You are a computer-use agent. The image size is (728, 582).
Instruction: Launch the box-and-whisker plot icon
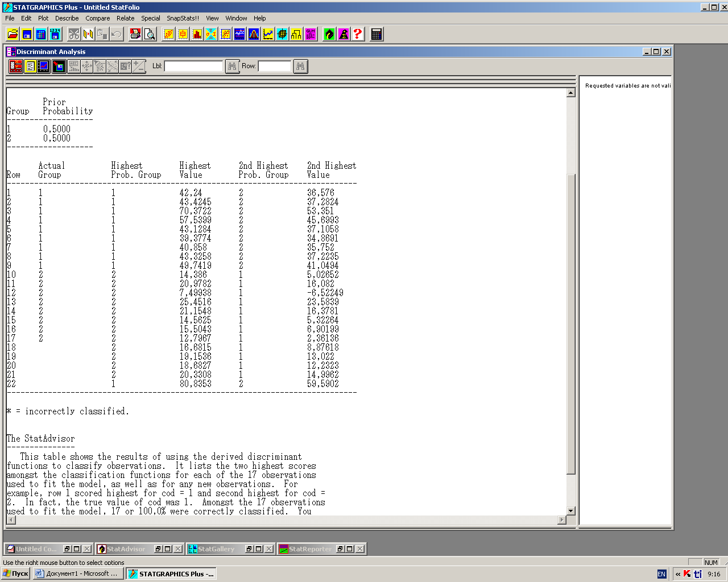(x=183, y=34)
